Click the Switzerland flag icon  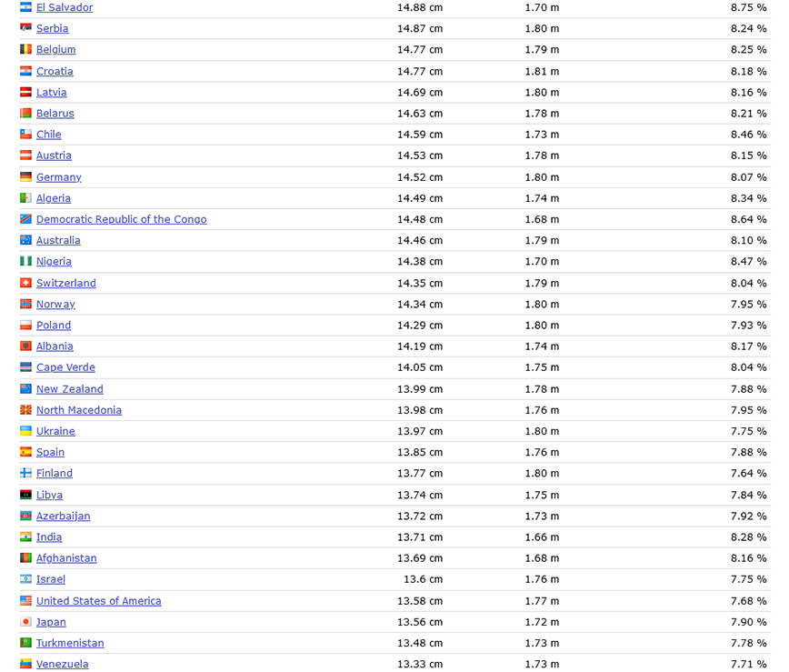[x=25, y=283]
